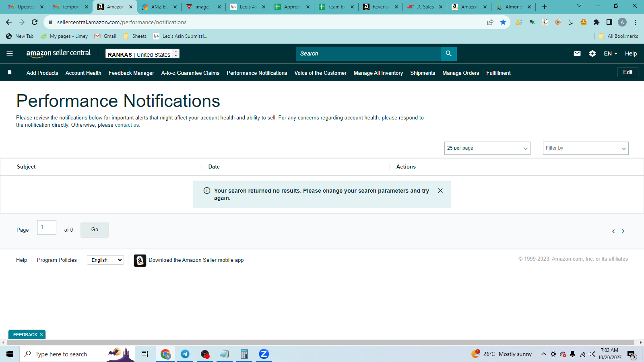Switch to the AMZ EC browser tab
The image size is (644, 362).
coord(159,7)
